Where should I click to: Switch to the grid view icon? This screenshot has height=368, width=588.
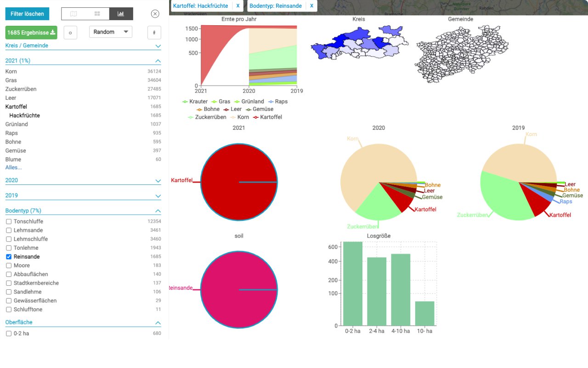pyautogui.click(x=97, y=14)
